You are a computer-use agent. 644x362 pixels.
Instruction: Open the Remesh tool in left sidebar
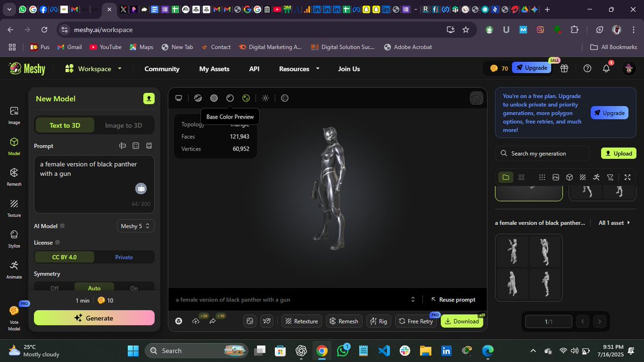click(14, 176)
